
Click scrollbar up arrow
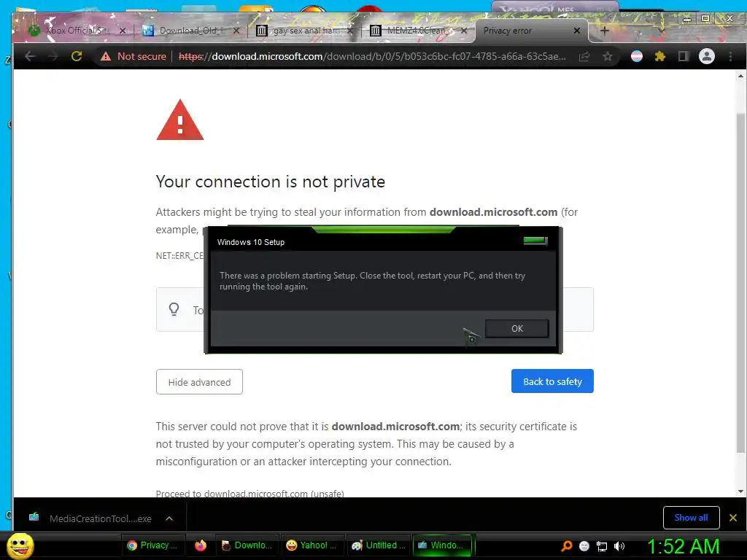[740, 76]
